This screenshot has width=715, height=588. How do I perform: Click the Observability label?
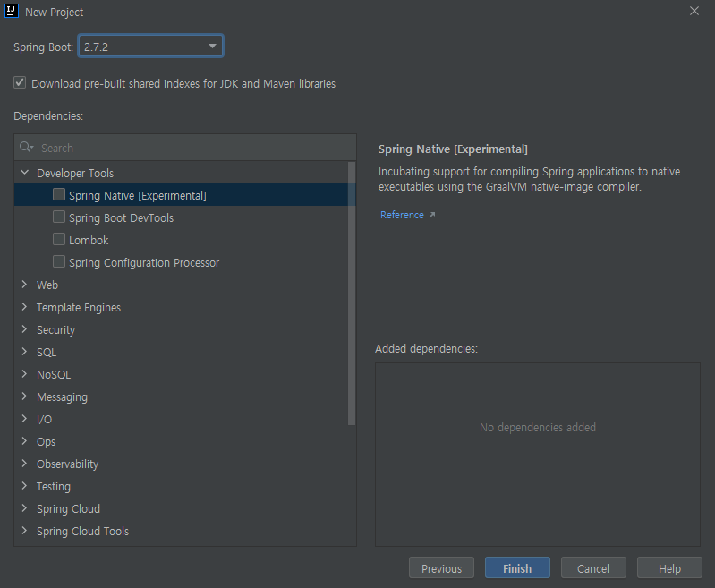coord(67,464)
